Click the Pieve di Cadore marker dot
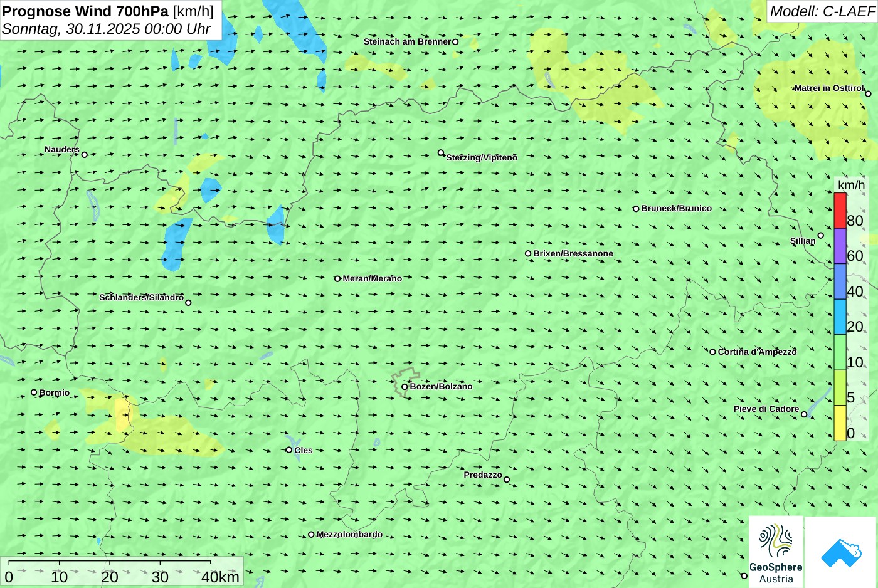The image size is (878, 588). click(804, 414)
